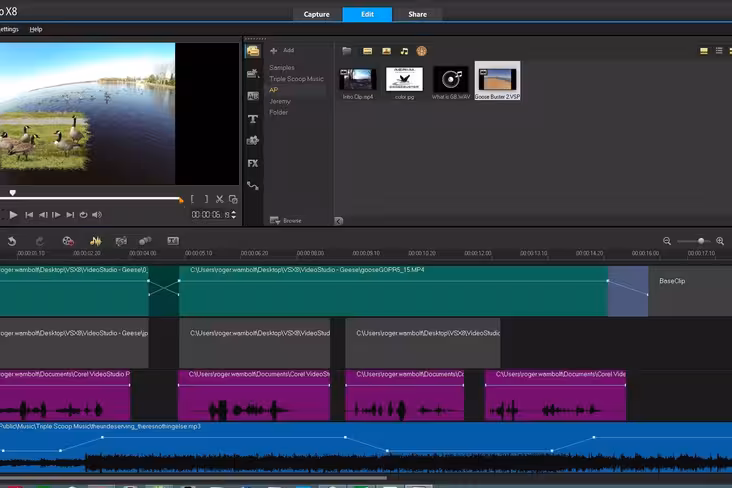Open the Graphic library icon
Viewport: 732px width, 488px height.
[253, 141]
